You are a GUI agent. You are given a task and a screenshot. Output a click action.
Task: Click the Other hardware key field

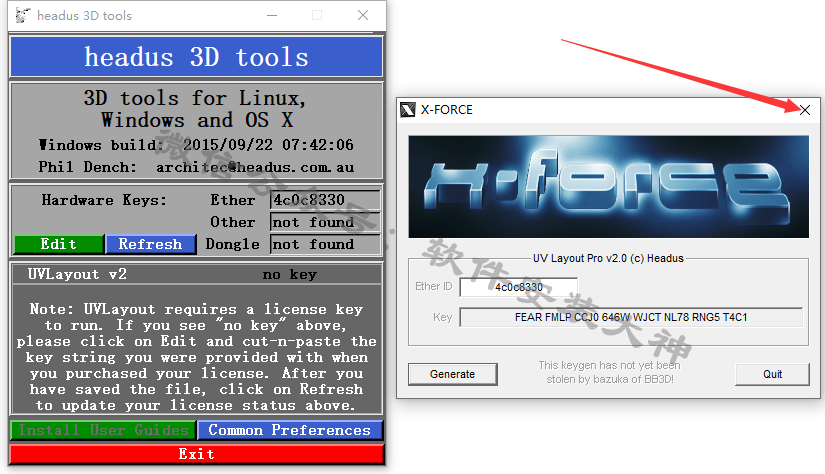tap(325, 222)
